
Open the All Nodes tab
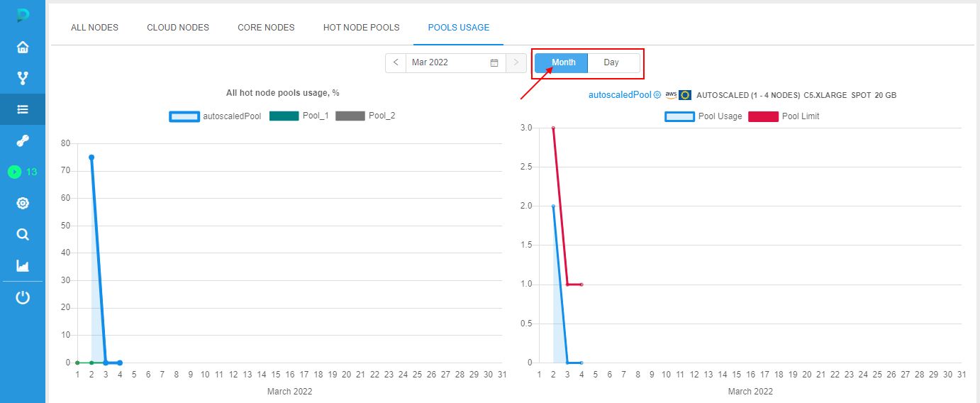(94, 28)
